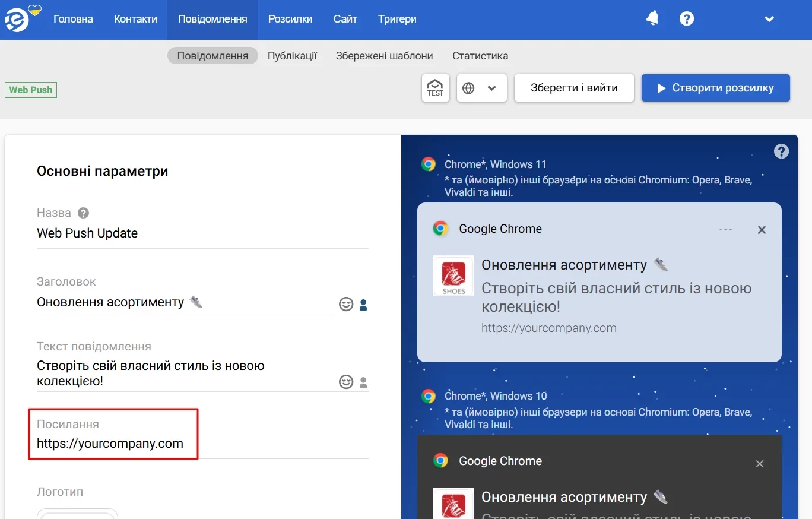This screenshot has width=812, height=519.
Task: Open emoji picker for Заголовок
Action: click(x=346, y=305)
